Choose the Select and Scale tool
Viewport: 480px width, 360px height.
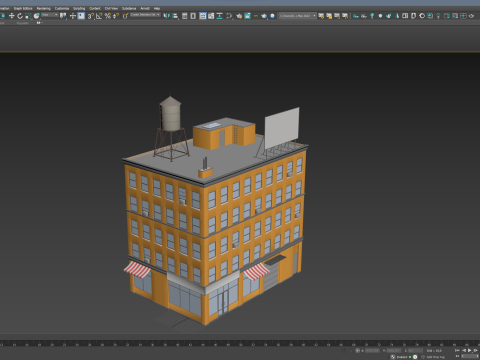click(x=28, y=16)
